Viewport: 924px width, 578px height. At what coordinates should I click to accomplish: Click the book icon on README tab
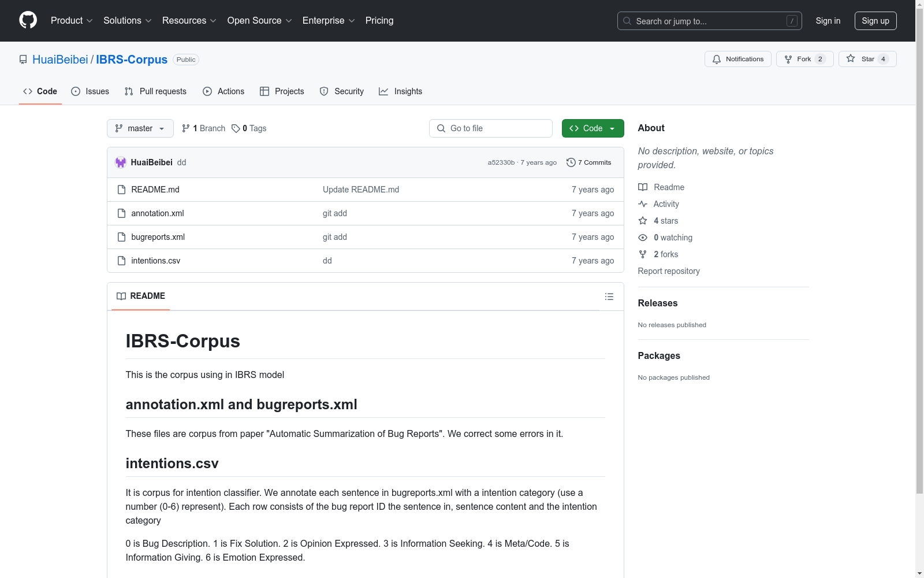point(121,296)
